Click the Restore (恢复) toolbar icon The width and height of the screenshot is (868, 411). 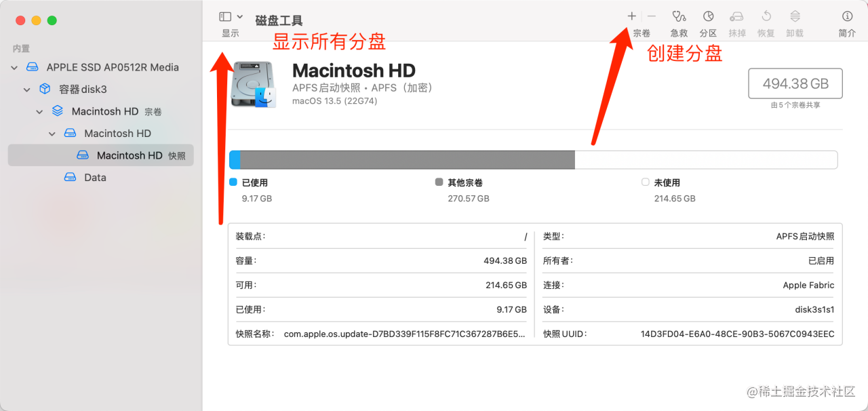click(766, 16)
